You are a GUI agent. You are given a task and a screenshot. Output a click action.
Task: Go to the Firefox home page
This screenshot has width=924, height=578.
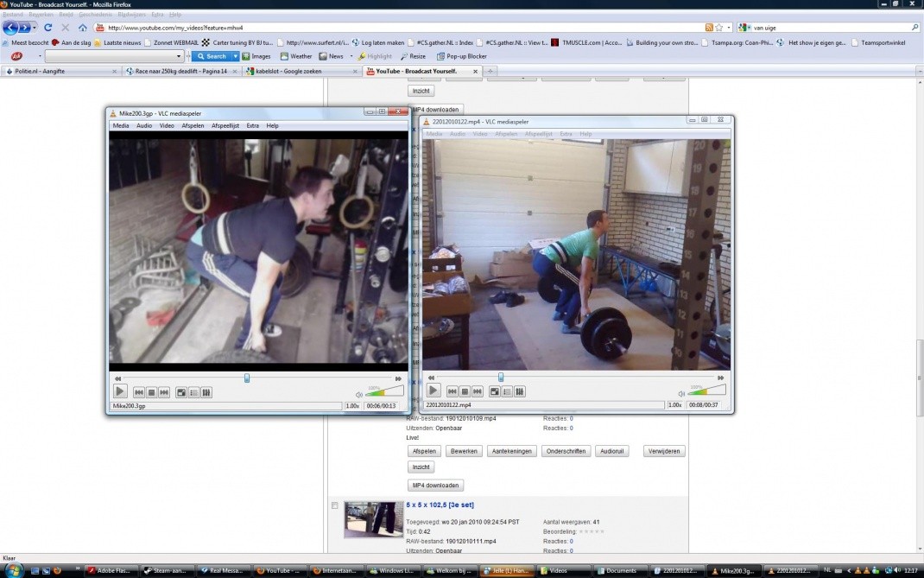pos(82,28)
